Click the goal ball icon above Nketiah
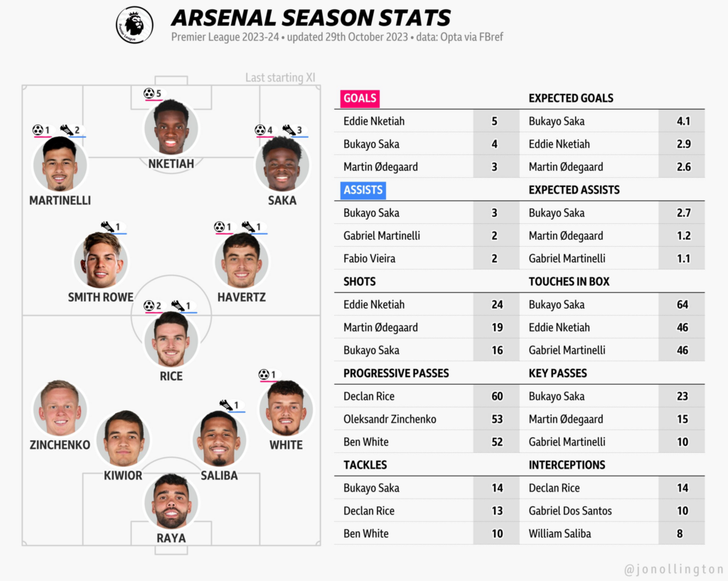This screenshot has height=581, width=728. coord(149,93)
